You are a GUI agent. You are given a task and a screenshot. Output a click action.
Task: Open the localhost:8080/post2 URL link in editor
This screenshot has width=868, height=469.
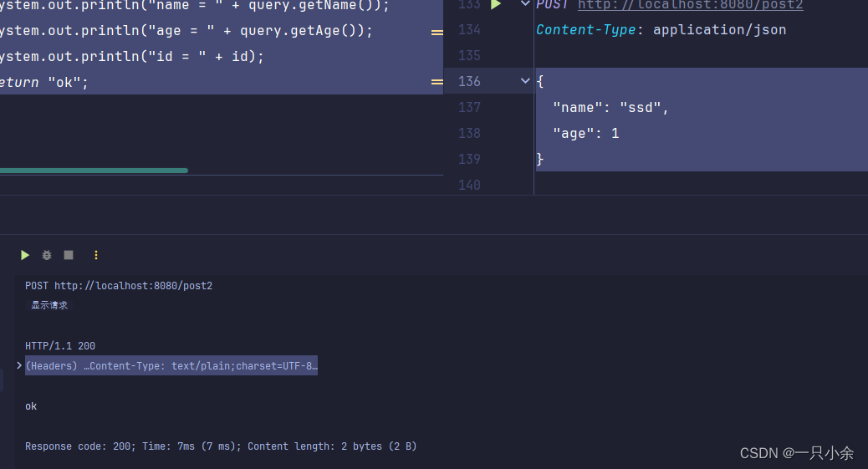click(x=690, y=5)
